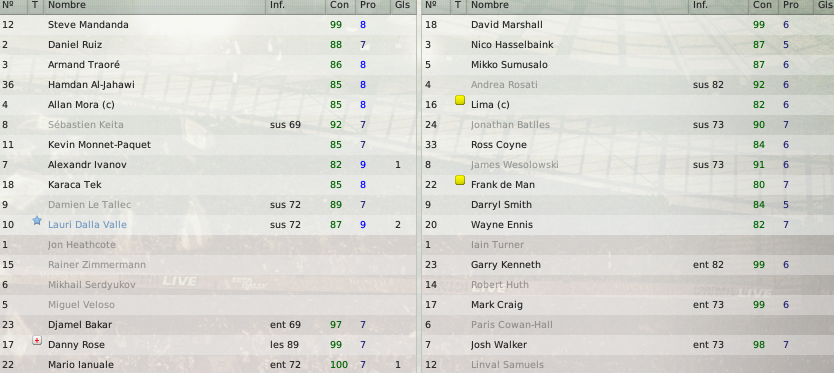Click the yellow card icon next to Frank de Man
This screenshot has height=373, width=834.
pos(460,180)
